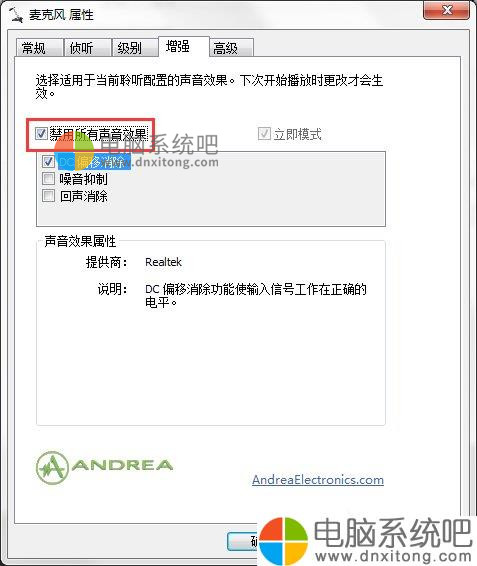Click the Andrea circular logo icon
Screen dimensions: 477x566
pos(52,467)
